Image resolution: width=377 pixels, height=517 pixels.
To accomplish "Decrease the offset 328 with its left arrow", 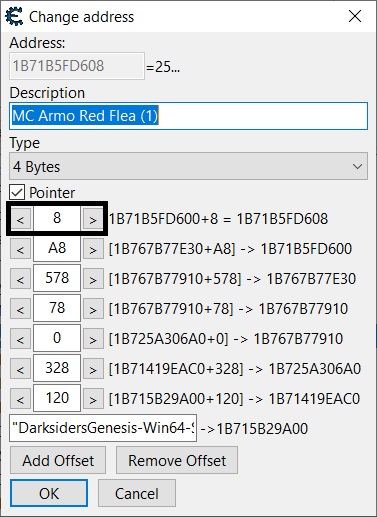I will click(20, 369).
